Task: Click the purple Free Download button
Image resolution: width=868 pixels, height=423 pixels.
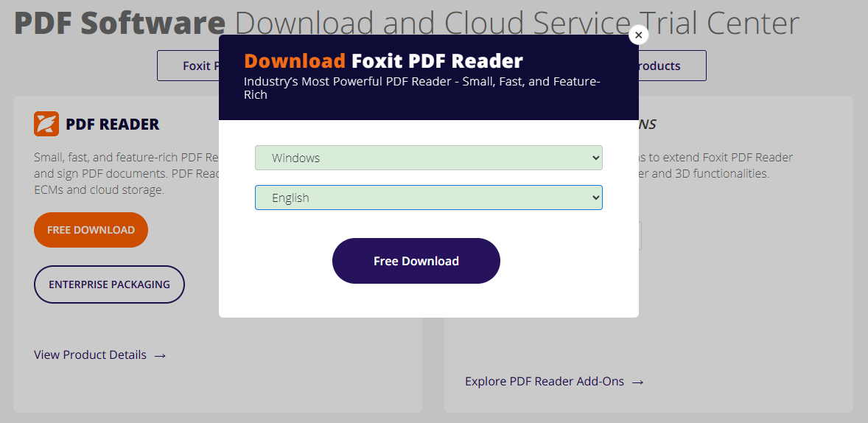Action: 416,261
